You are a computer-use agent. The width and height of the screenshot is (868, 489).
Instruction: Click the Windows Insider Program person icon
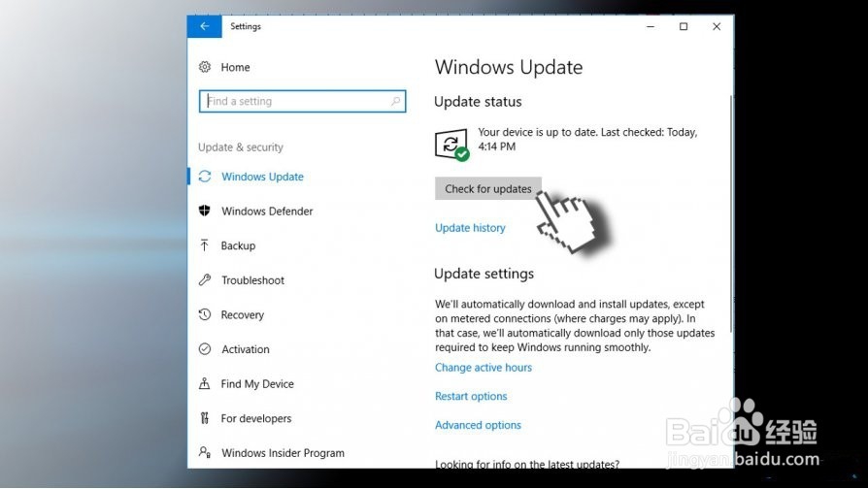[x=205, y=452]
